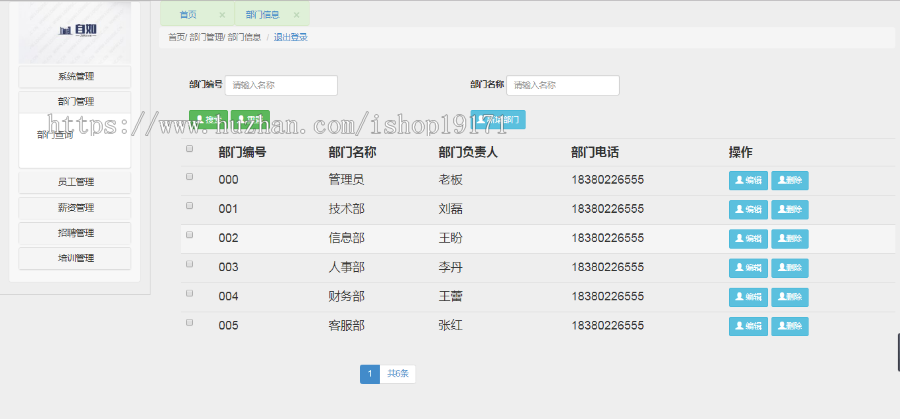Delete the 信息部 department row
The height and width of the screenshot is (419, 900).
click(790, 239)
